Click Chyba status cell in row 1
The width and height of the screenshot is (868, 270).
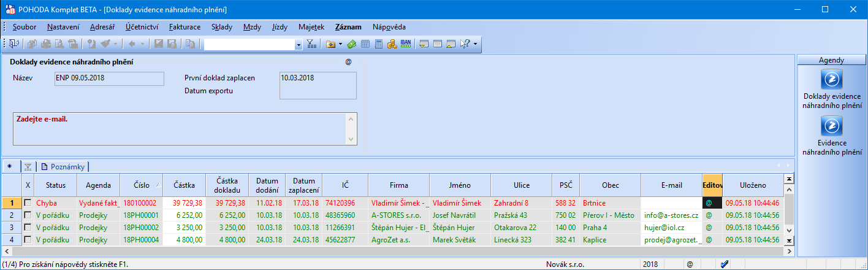55,202
